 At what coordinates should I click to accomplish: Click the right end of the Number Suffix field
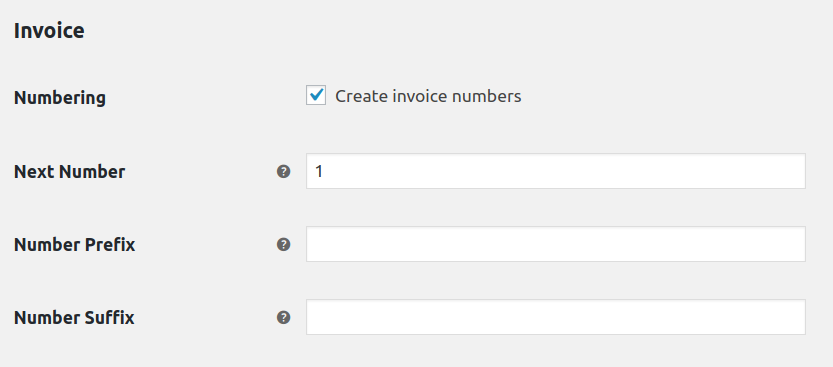tap(792, 317)
